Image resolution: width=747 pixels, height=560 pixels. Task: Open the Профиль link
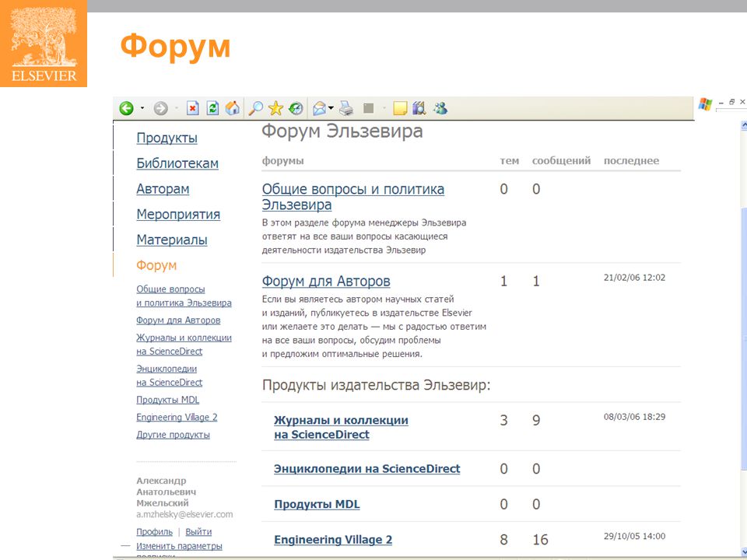point(154,532)
